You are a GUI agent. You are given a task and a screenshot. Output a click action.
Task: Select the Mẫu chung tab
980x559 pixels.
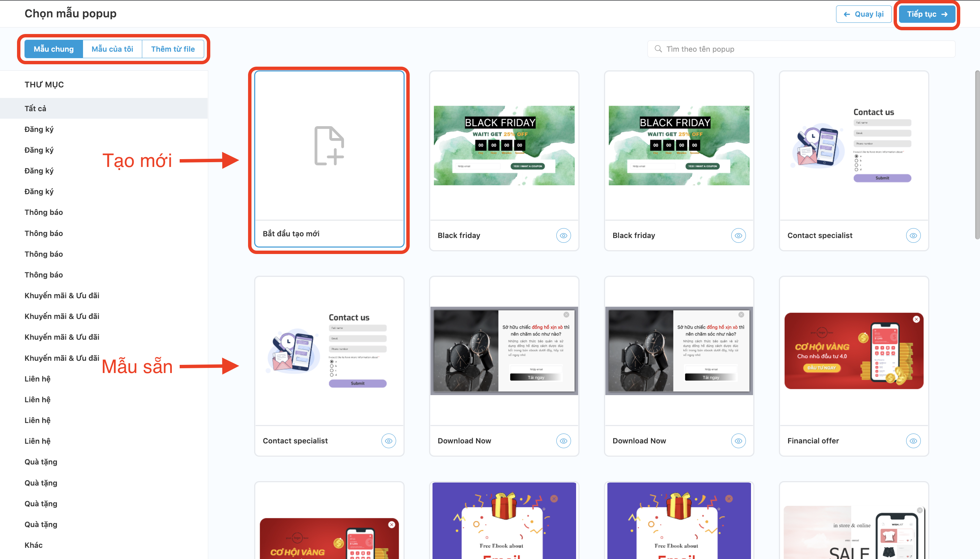point(53,49)
